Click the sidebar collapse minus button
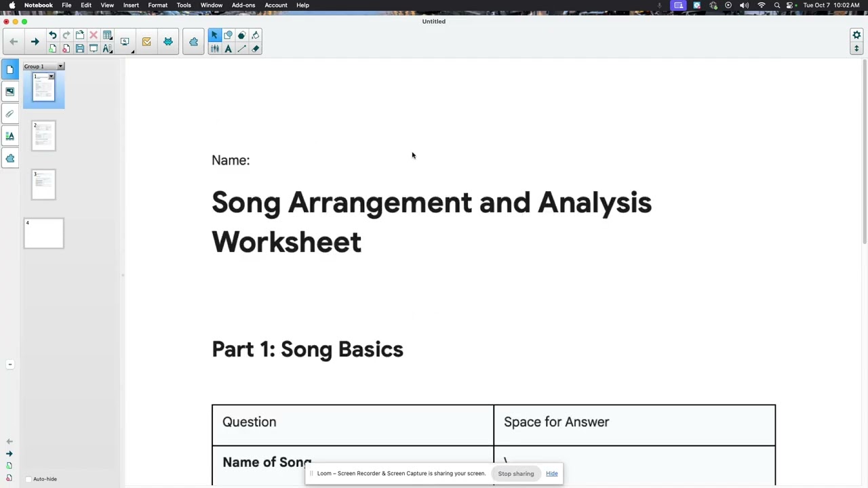Image resolution: width=868 pixels, height=488 pixels. (x=9, y=365)
